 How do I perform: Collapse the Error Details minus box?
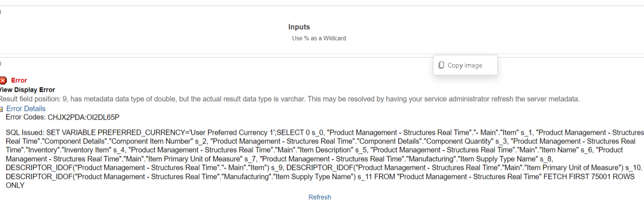click(x=1, y=109)
